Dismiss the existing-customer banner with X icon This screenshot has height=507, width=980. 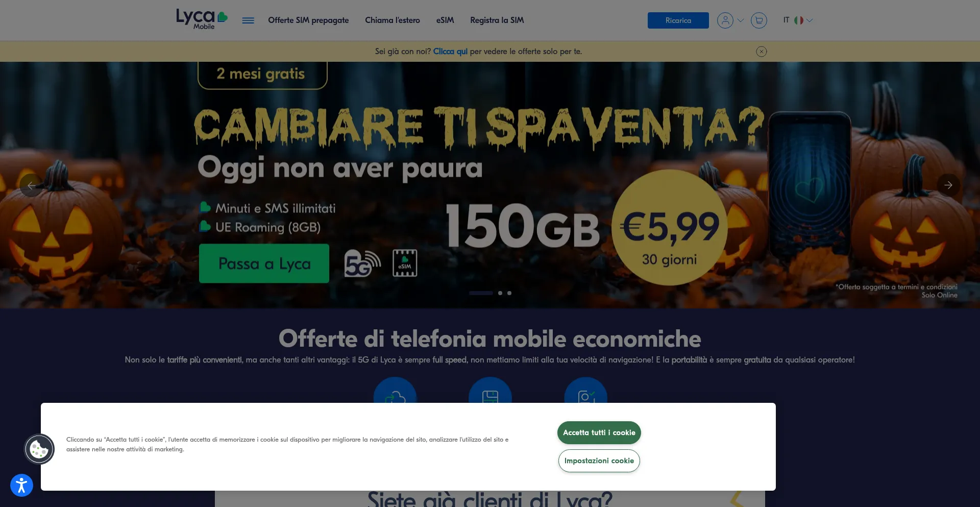click(x=762, y=52)
